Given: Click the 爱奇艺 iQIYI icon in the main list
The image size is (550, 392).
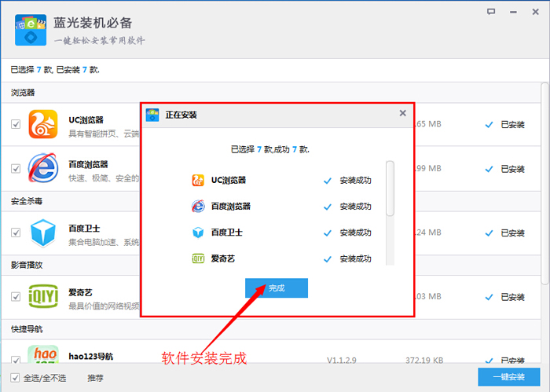Looking at the screenshot, I should pos(43,297).
